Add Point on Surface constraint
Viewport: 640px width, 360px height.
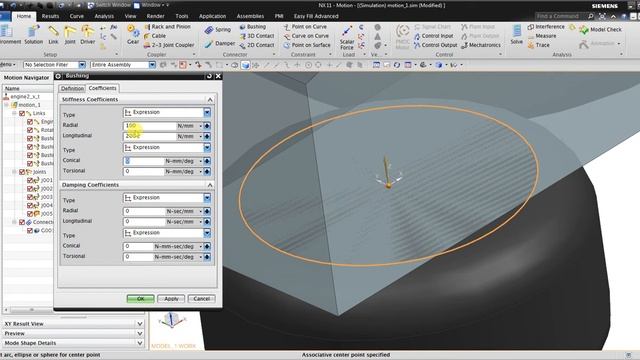(x=307, y=45)
